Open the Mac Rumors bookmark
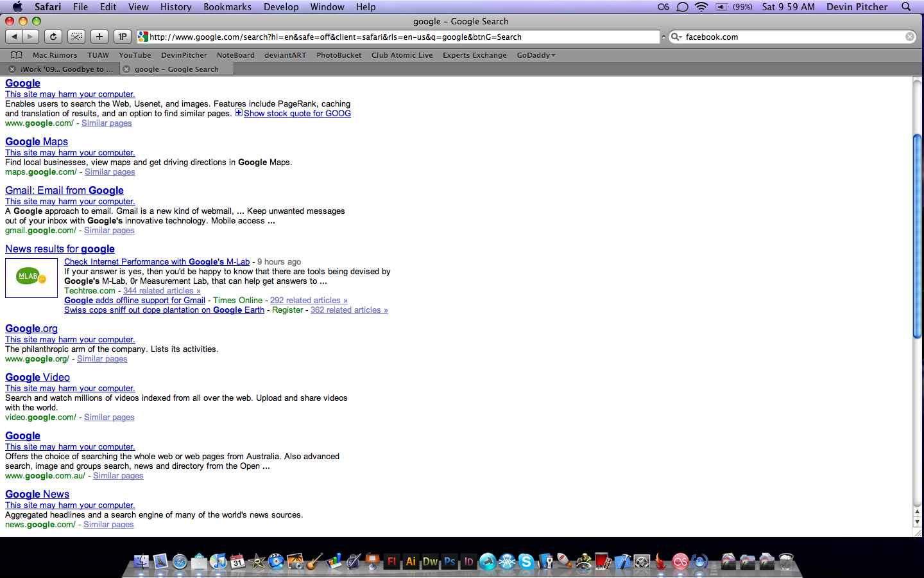 55,55
